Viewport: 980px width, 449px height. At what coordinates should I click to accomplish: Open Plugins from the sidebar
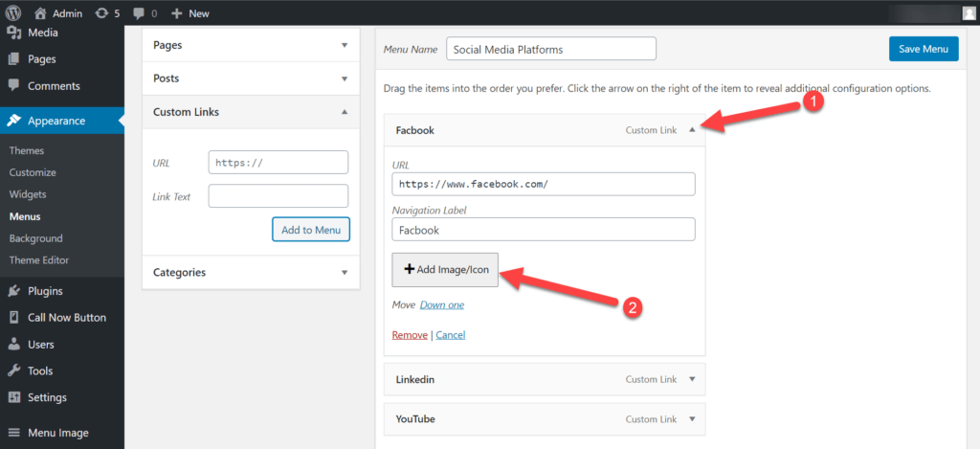[x=44, y=291]
